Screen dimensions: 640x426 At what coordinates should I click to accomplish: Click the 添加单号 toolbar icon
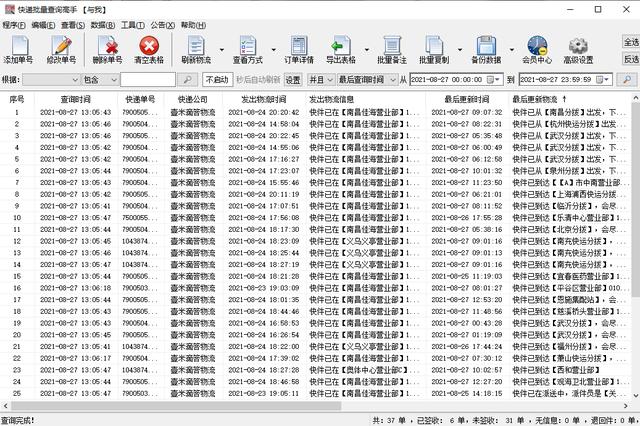click(x=20, y=47)
